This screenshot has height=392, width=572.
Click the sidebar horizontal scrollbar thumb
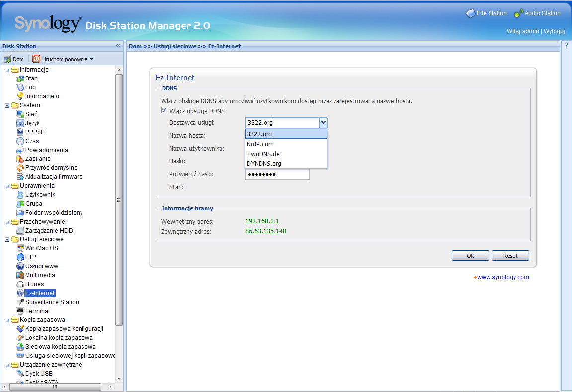[55, 387]
